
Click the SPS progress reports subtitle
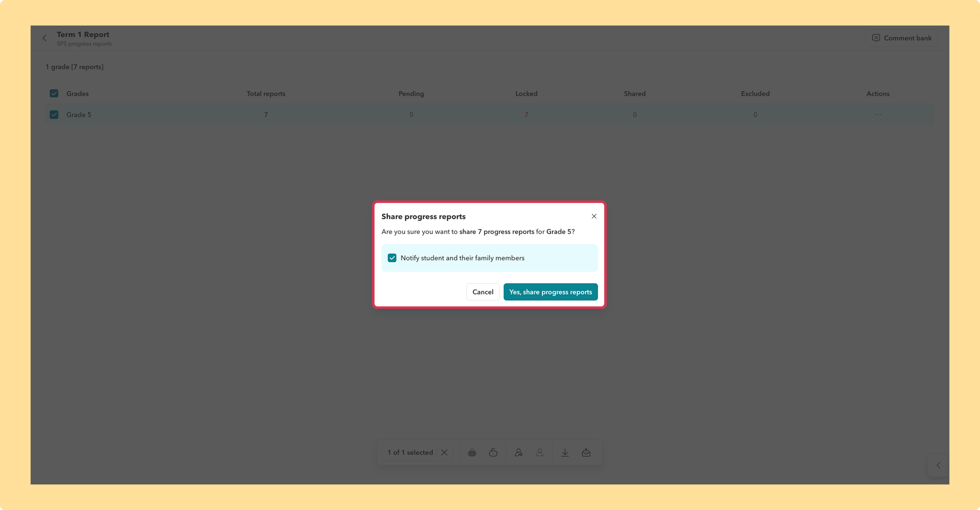tap(84, 44)
